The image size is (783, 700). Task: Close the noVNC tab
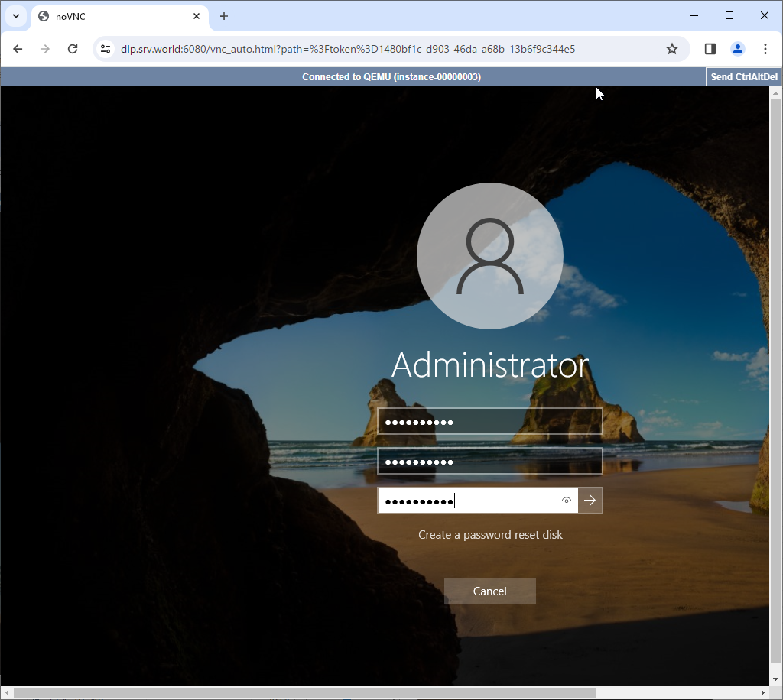click(x=197, y=16)
